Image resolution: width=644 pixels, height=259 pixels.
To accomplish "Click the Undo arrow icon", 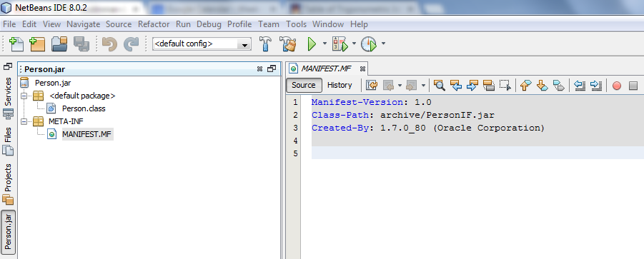I will pyautogui.click(x=109, y=44).
